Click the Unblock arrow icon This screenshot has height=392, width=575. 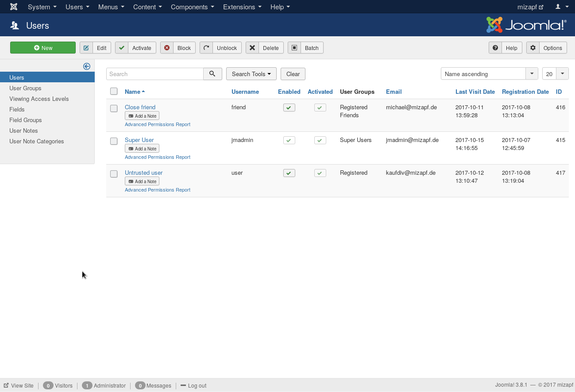206,48
